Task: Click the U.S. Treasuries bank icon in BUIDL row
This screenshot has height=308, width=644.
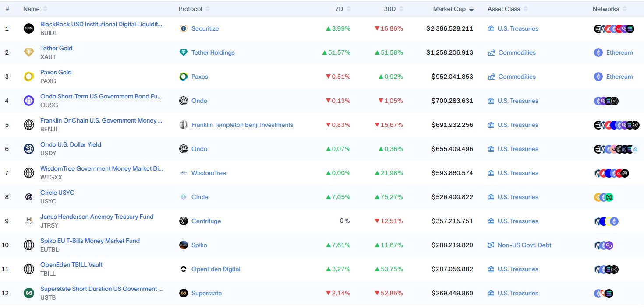Action: coord(491,28)
